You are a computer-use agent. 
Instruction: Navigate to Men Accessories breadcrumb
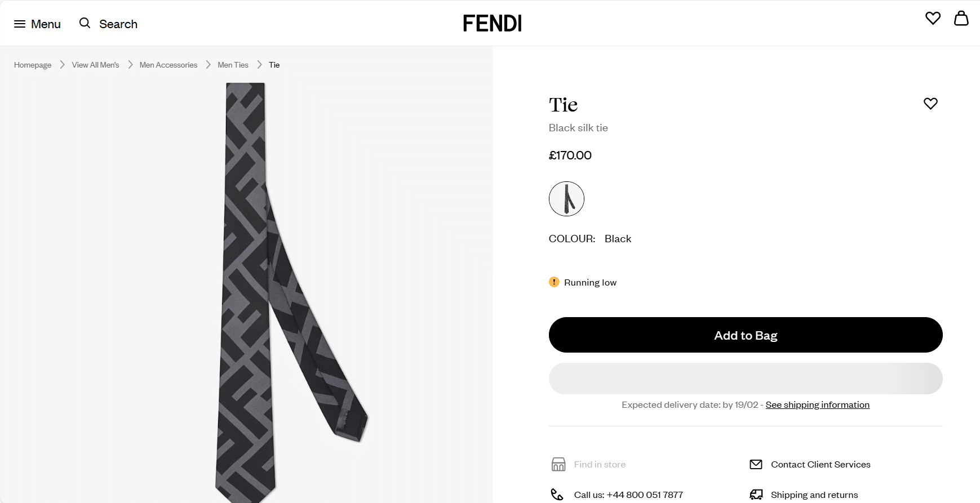coord(168,65)
